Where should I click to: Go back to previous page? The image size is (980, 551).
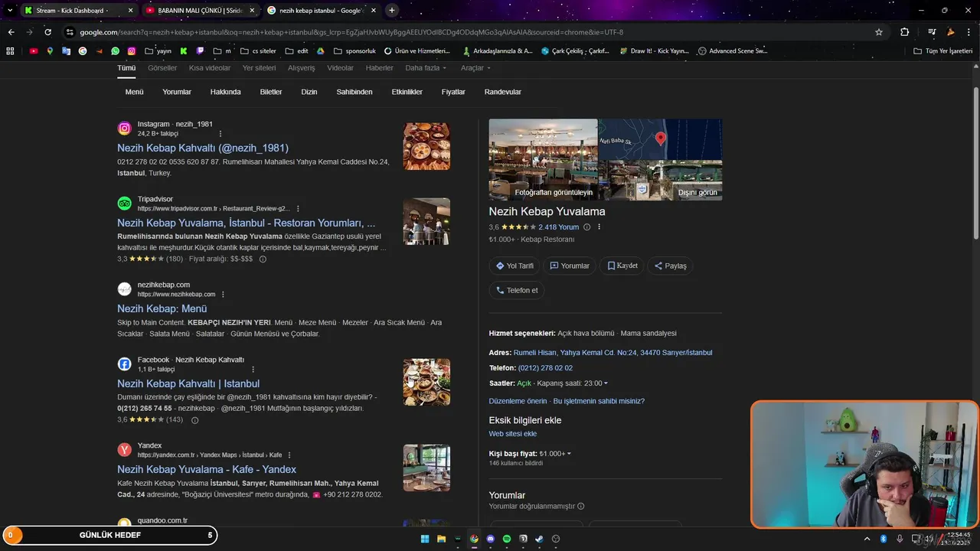pos(11,32)
